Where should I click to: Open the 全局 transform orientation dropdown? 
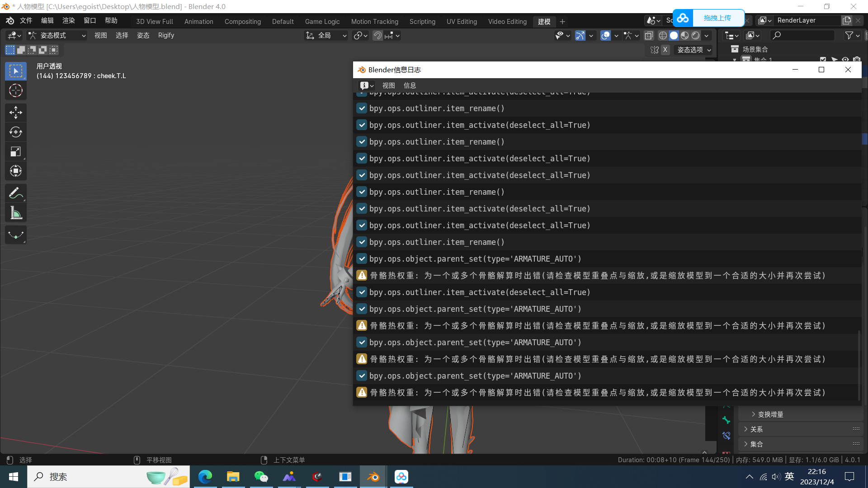point(325,35)
